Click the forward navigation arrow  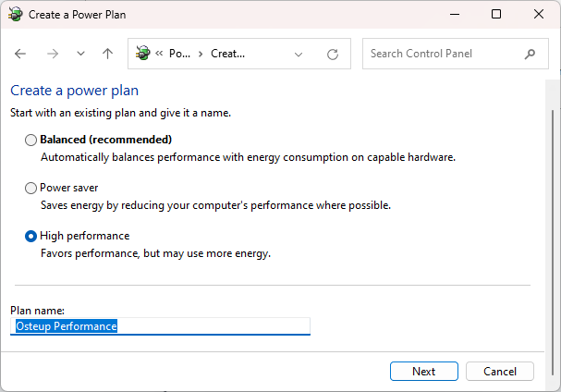[53, 54]
